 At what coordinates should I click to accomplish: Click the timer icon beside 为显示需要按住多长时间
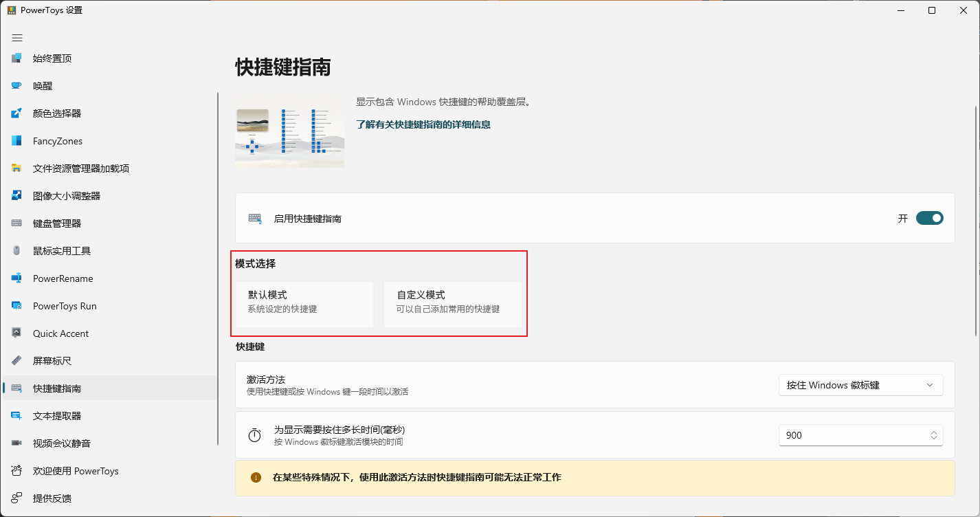click(255, 435)
